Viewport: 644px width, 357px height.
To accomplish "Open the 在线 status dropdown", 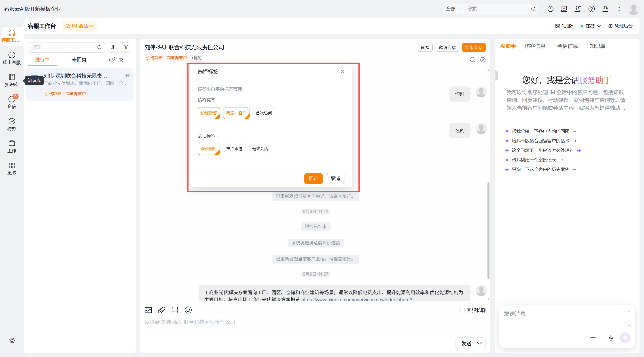I will tap(590, 26).
